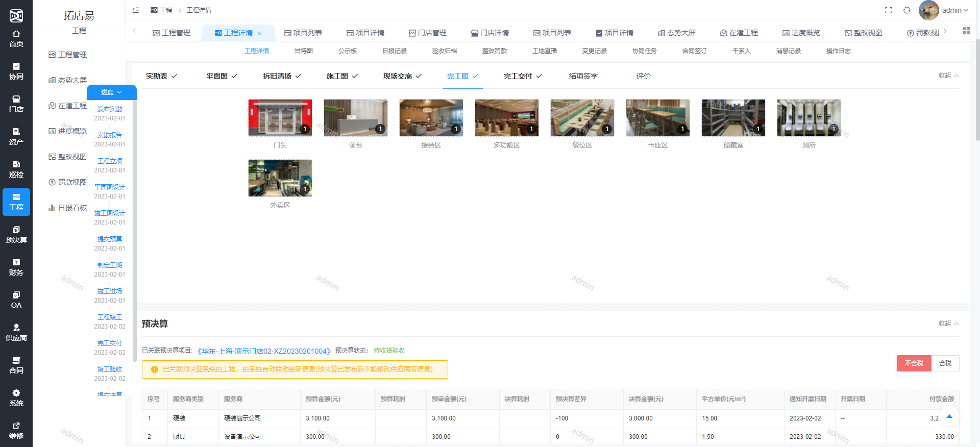Viewport: 980px width, 447px height.
Task: Select the 不含税 tax toggle option
Action: click(x=914, y=363)
